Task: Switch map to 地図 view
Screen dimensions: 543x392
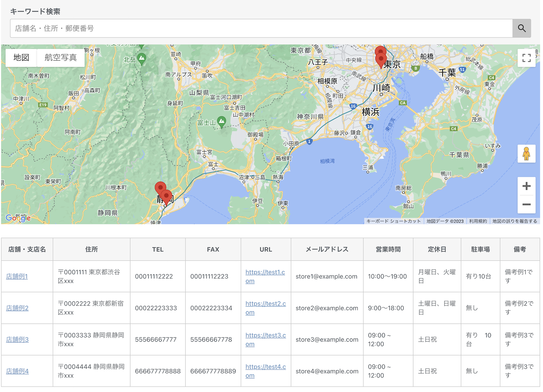Action: pos(21,57)
